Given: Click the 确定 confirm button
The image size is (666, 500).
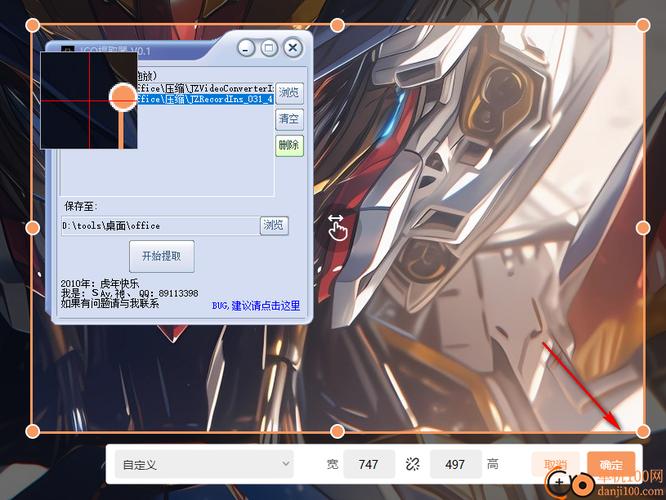Looking at the screenshot, I should coord(611,464).
